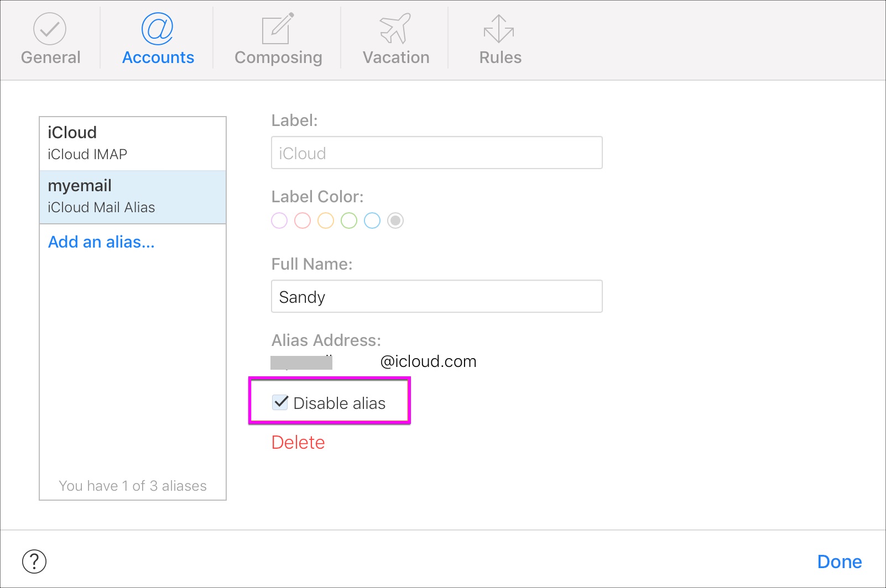Click Done to close preferences

(x=840, y=561)
